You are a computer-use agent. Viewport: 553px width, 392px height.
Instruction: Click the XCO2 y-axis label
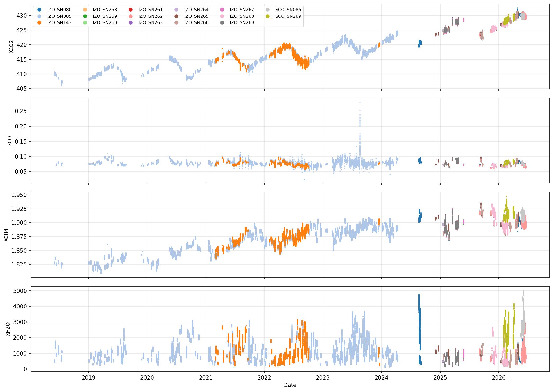11,47
